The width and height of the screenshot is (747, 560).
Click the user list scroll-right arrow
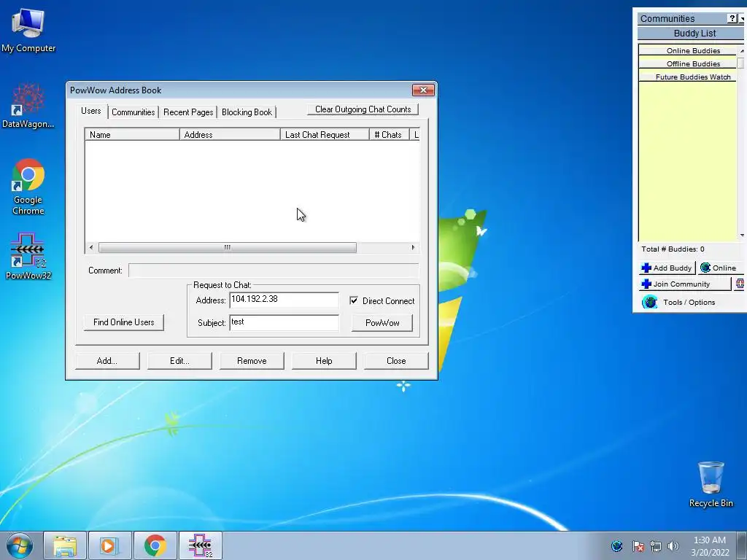pos(413,248)
